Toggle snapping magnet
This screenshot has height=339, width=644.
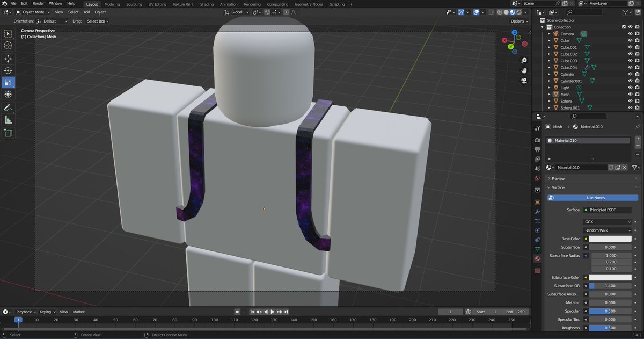click(x=267, y=12)
